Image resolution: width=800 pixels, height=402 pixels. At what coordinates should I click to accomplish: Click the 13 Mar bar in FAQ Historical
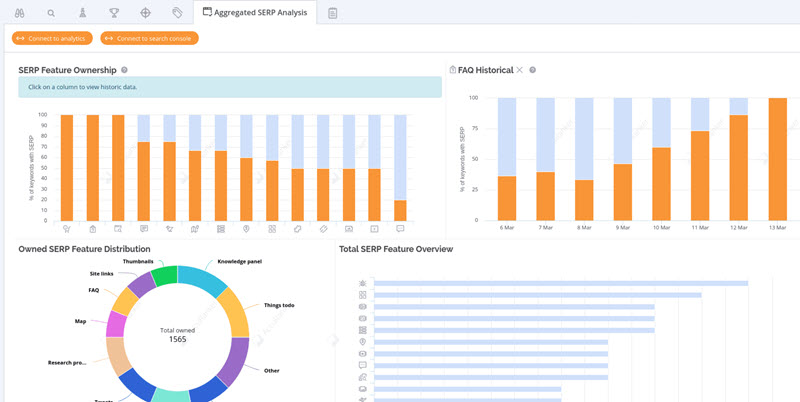[x=777, y=160]
